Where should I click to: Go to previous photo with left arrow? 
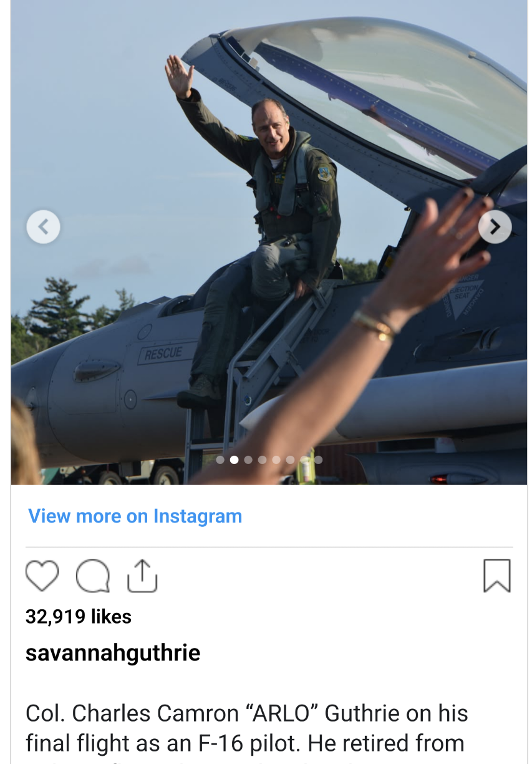[44, 227]
